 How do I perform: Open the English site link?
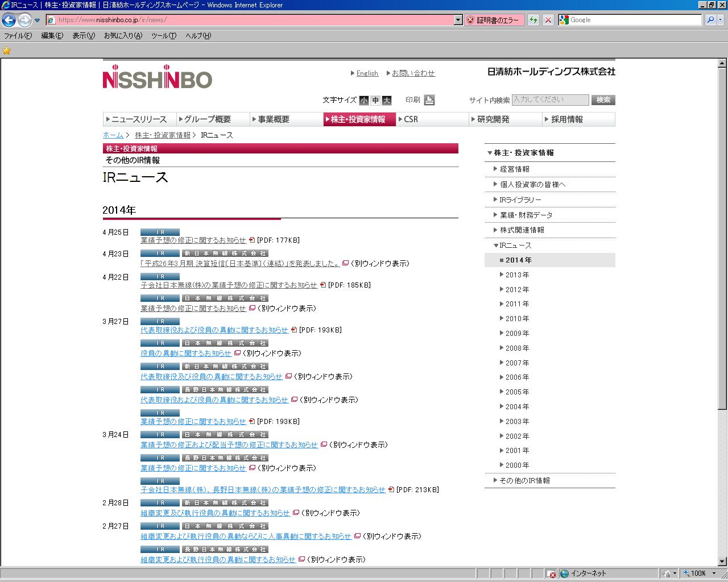[367, 73]
